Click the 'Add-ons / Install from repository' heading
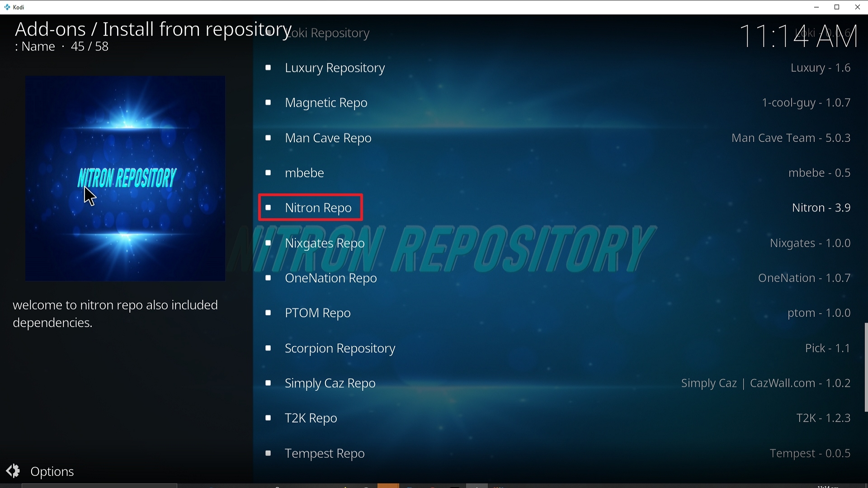868x488 pixels. tap(153, 29)
